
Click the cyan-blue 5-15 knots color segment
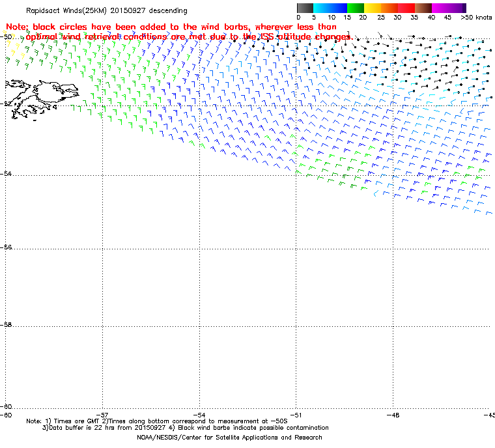[x=330, y=8]
